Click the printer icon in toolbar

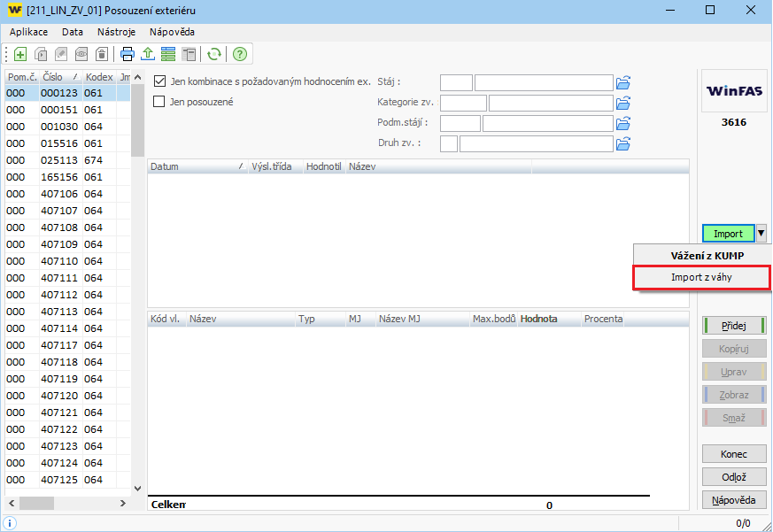click(128, 54)
